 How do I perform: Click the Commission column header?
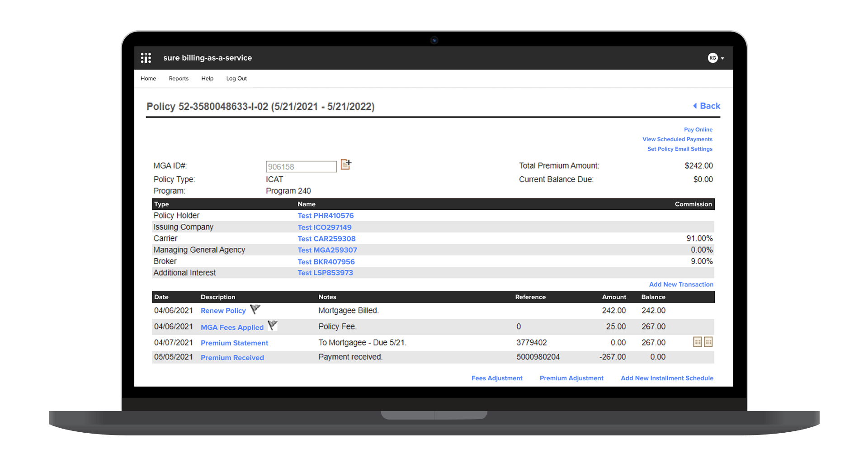click(x=693, y=204)
